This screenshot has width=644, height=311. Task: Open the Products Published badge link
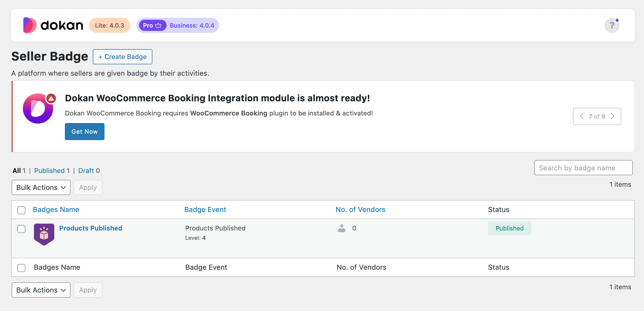[x=91, y=228]
